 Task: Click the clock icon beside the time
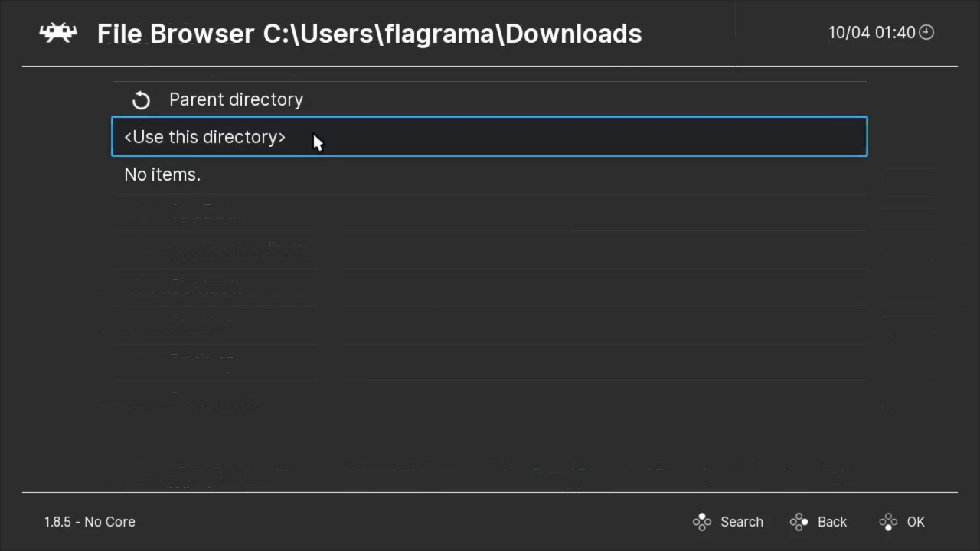pyautogui.click(x=926, y=32)
